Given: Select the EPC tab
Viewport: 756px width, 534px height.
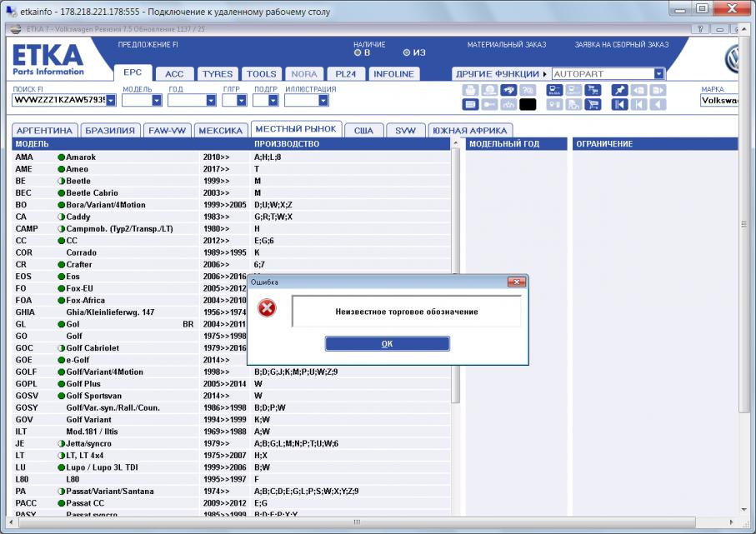Looking at the screenshot, I should [x=133, y=72].
